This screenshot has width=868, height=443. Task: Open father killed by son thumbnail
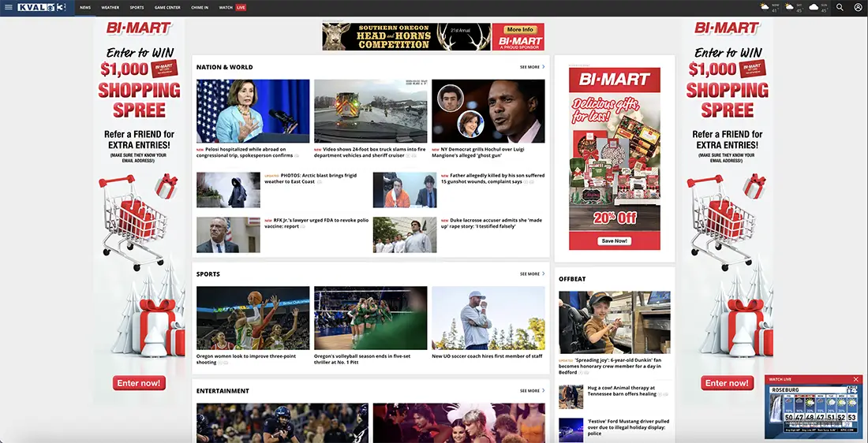pos(405,190)
